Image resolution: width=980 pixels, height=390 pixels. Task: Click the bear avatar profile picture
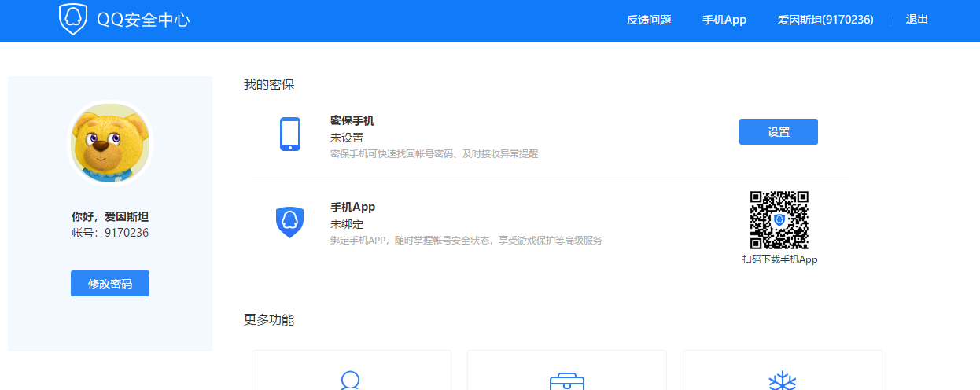pos(110,143)
